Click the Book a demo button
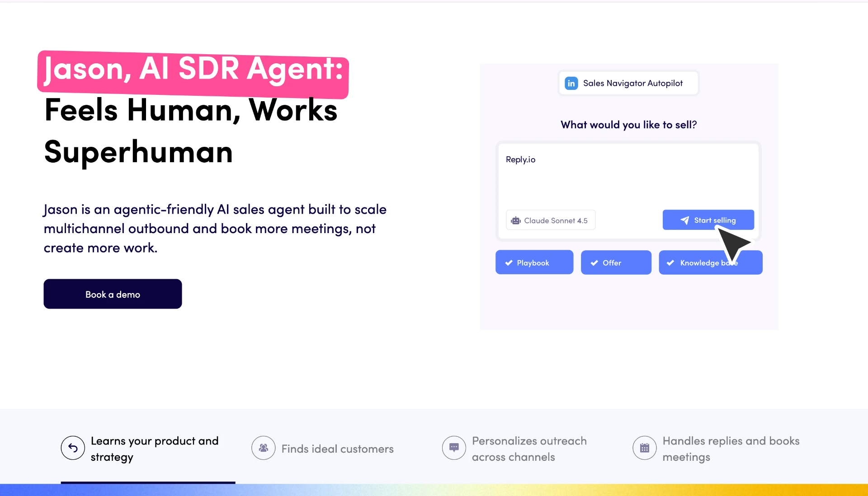868x496 pixels. pos(113,294)
